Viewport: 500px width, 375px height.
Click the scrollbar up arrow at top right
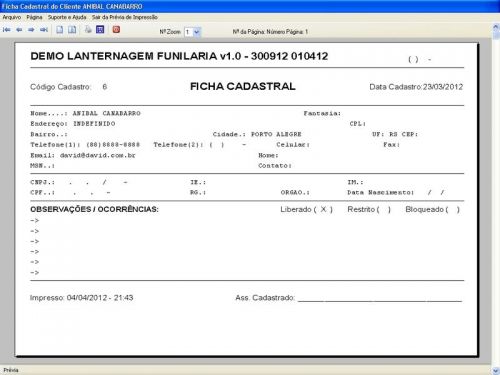point(496,27)
